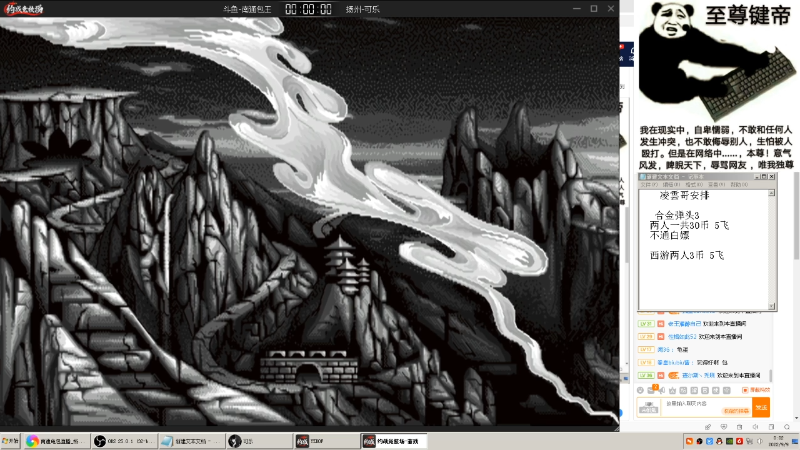
Task: Open the emoji face icon in chat toolbar
Action: coord(640,390)
